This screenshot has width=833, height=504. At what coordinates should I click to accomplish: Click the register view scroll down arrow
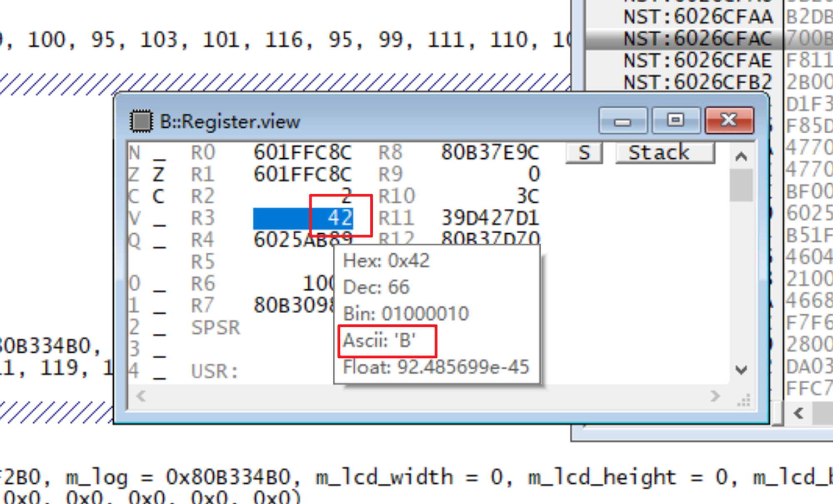point(741,369)
